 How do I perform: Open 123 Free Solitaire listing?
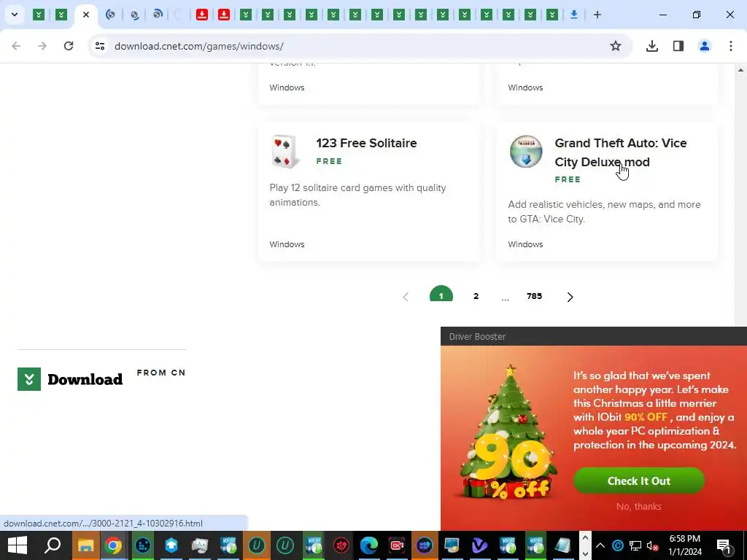pos(366,143)
